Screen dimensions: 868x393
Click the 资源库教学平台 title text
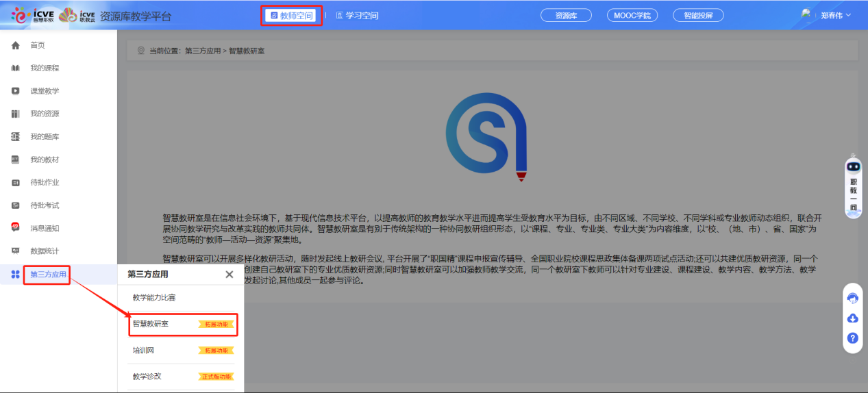click(x=136, y=16)
